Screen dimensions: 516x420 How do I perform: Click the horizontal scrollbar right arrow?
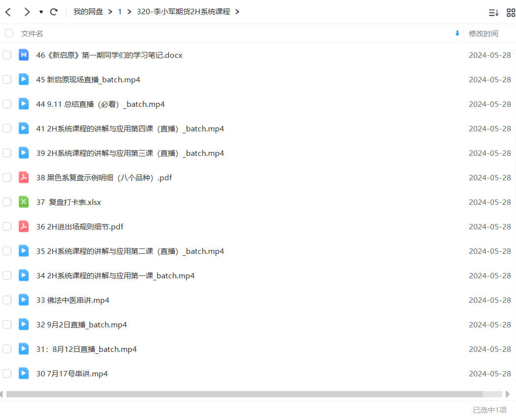tap(508, 394)
